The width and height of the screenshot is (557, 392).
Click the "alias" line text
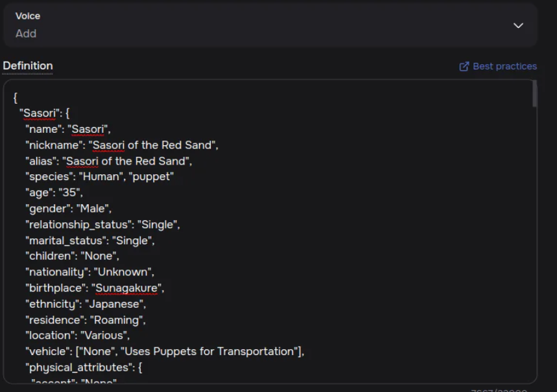click(x=108, y=161)
